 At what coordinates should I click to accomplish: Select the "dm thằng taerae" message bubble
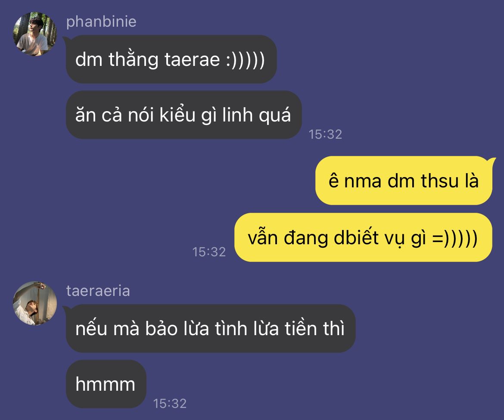coord(171,59)
